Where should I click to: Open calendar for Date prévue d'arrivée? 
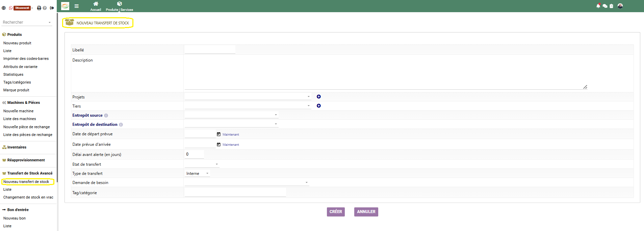click(x=218, y=144)
